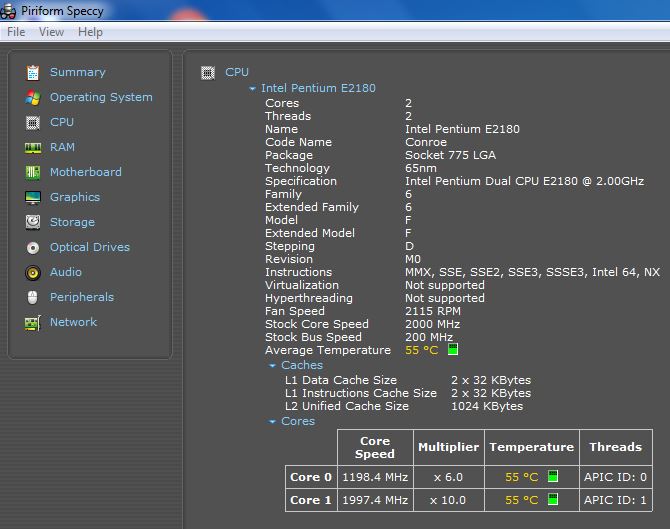Click the Multiplier column header

(x=449, y=447)
